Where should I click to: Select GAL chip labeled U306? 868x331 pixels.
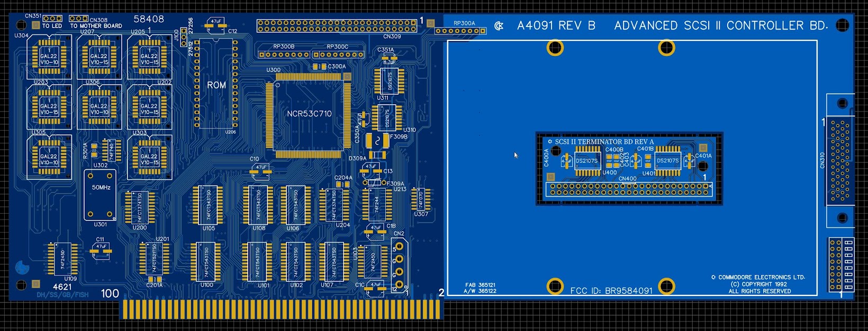pyautogui.click(x=99, y=108)
